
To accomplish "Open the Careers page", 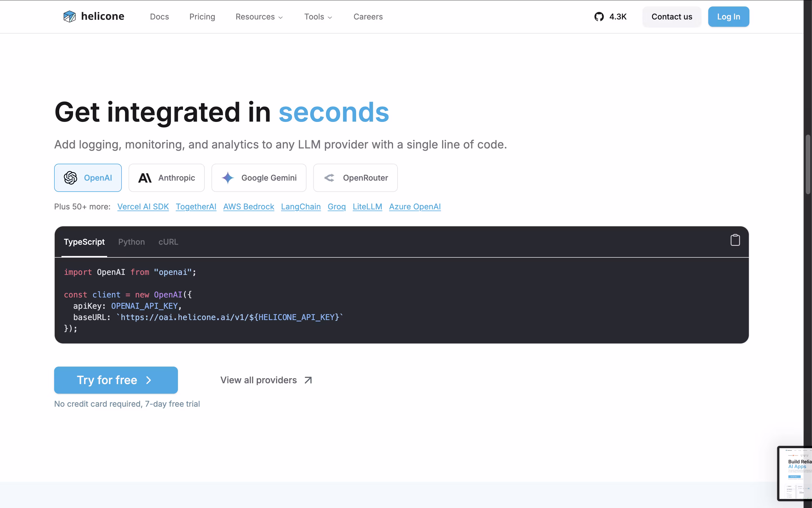I will 368,16.
